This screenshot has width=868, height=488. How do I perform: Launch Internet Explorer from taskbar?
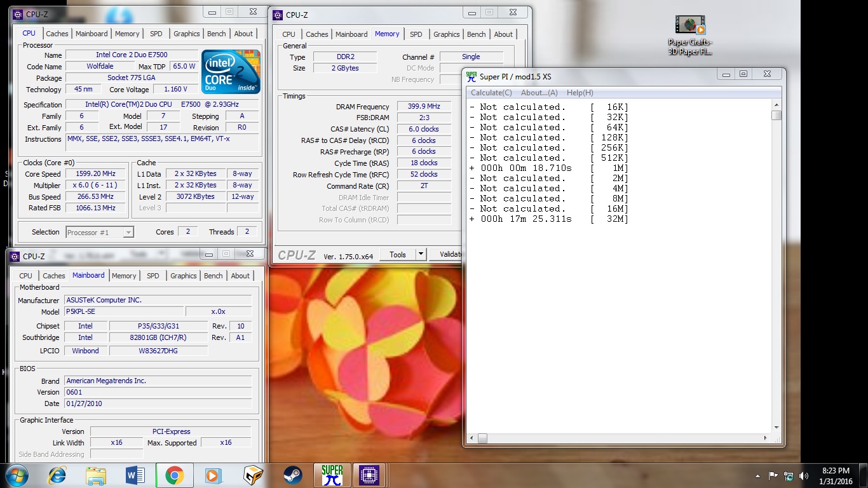57,475
